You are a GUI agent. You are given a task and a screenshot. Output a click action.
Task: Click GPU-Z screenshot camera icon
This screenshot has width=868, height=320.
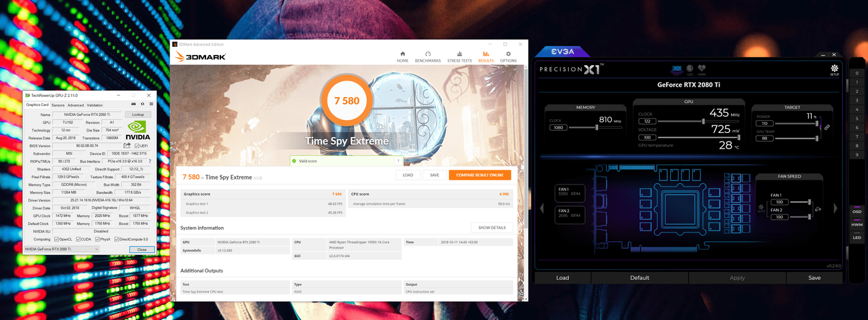pos(133,104)
